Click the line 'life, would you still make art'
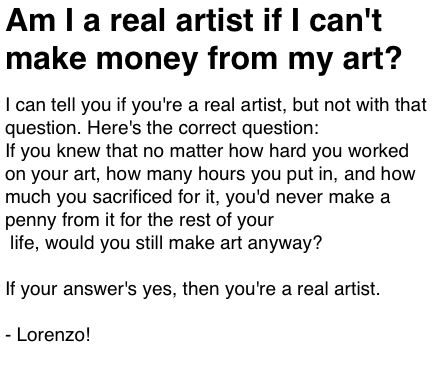The width and height of the screenshot is (435, 380). [166, 243]
